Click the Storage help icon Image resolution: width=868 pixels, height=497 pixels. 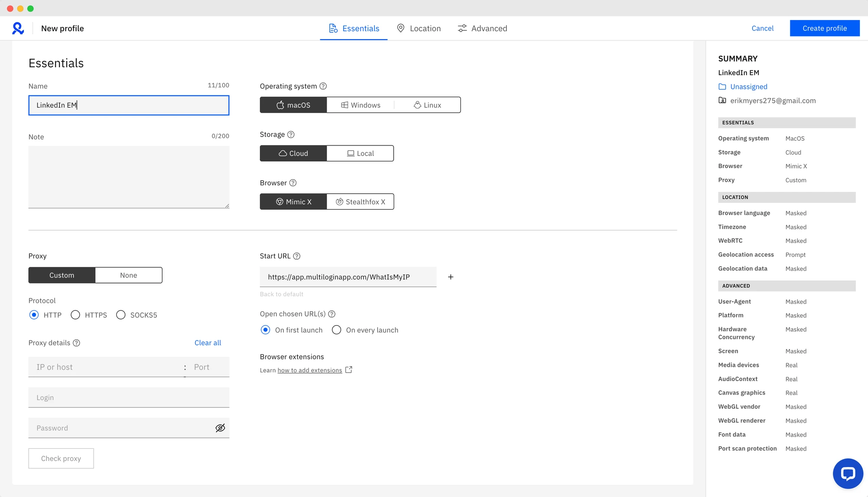click(x=291, y=135)
